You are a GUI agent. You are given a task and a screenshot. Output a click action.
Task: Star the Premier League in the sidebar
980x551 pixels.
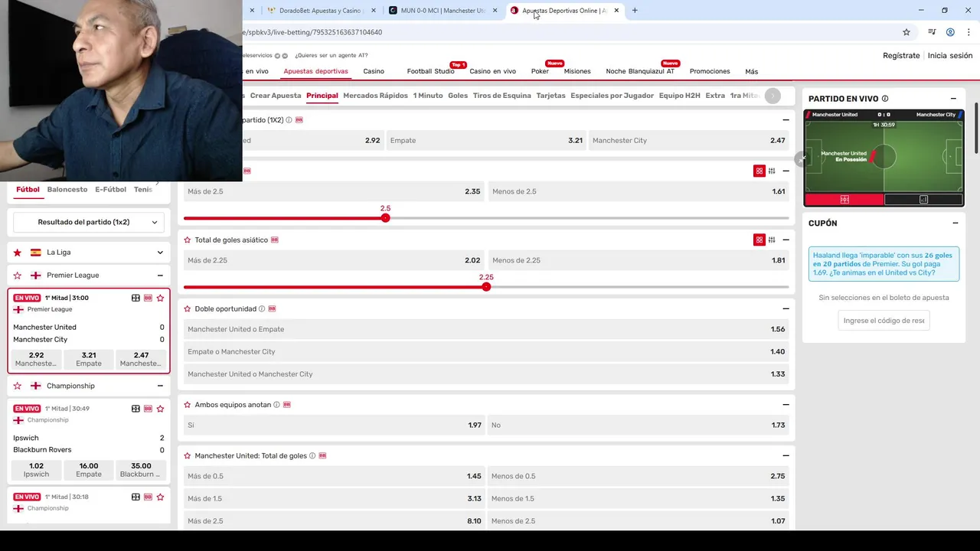pos(18,275)
